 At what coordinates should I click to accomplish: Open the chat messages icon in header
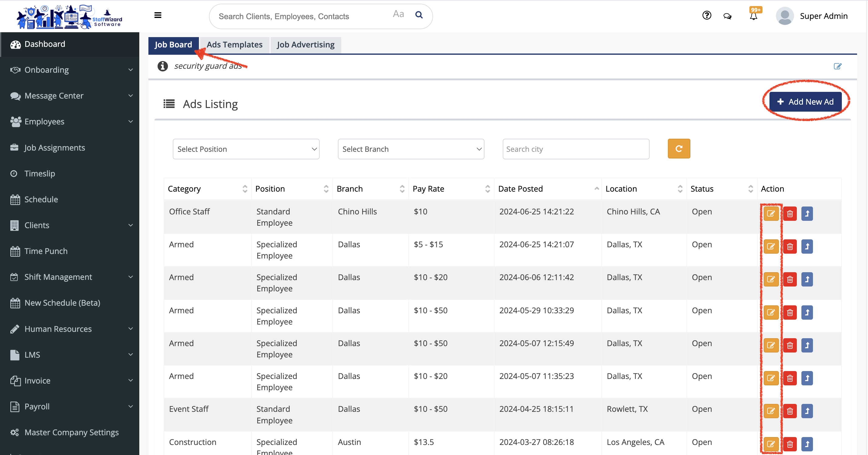click(727, 16)
